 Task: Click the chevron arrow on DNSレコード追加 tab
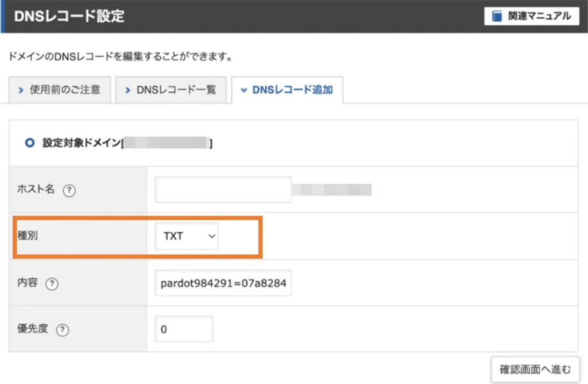[x=243, y=90]
